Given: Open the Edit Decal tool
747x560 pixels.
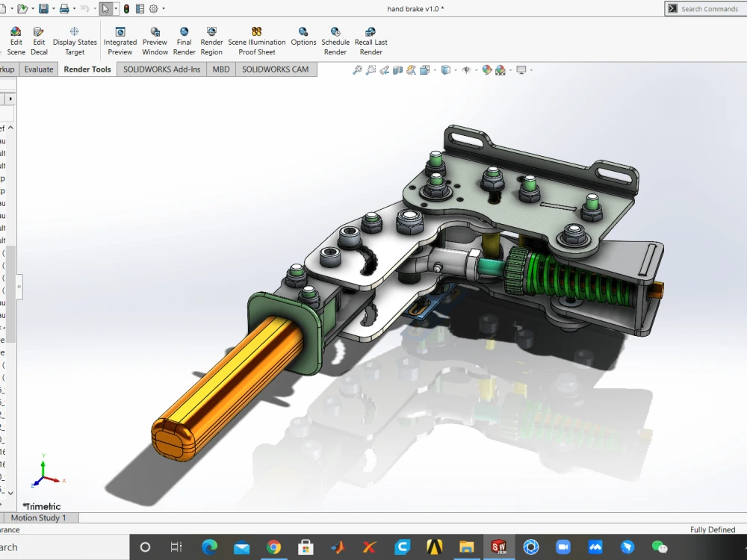Looking at the screenshot, I should [x=39, y=41].
